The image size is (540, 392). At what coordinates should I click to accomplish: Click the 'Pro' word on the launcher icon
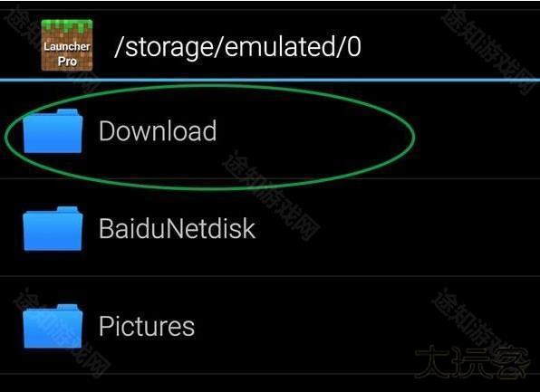click(x=67, y=62)
